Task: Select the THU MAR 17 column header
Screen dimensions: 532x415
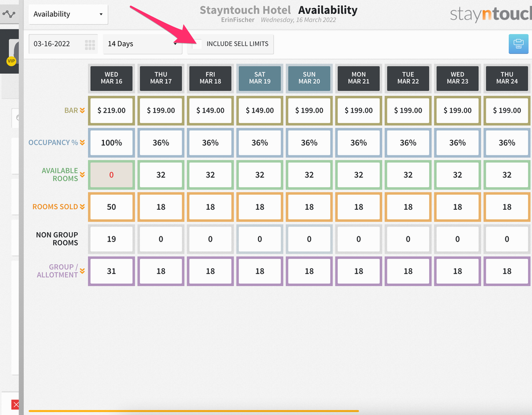Action: [161, 78]
